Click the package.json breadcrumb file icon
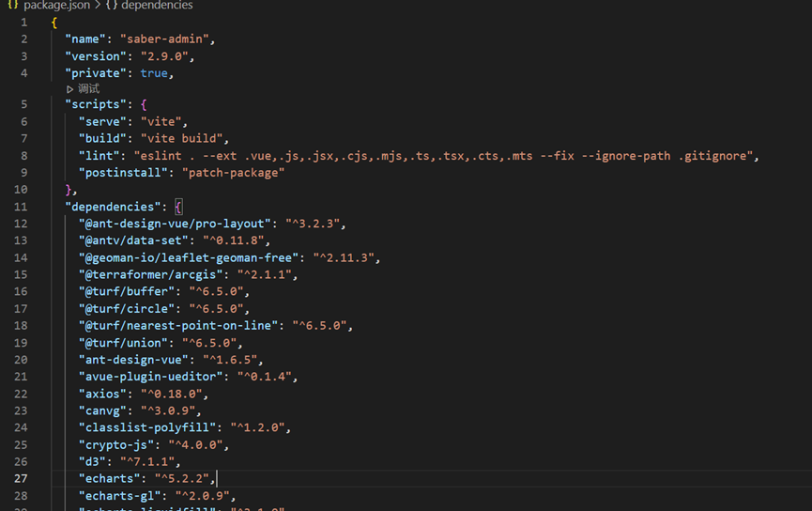Viewport: 812px width, 511px height. (x=12, y=6)
